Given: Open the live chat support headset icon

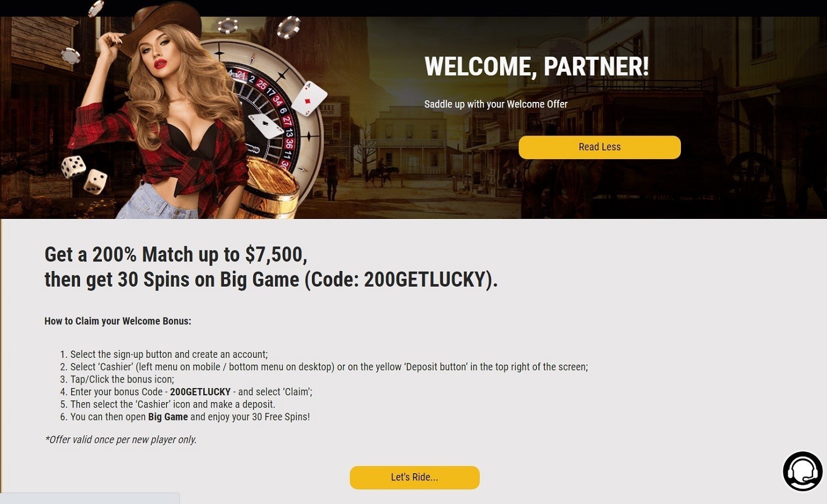Looking at the screenshot, I should tap(802, 471).
